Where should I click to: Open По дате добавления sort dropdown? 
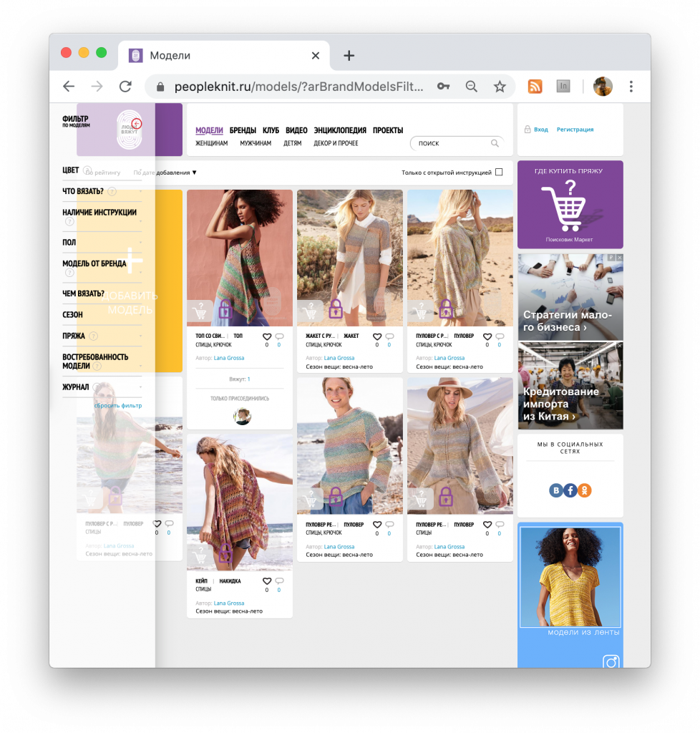[165, 173]
